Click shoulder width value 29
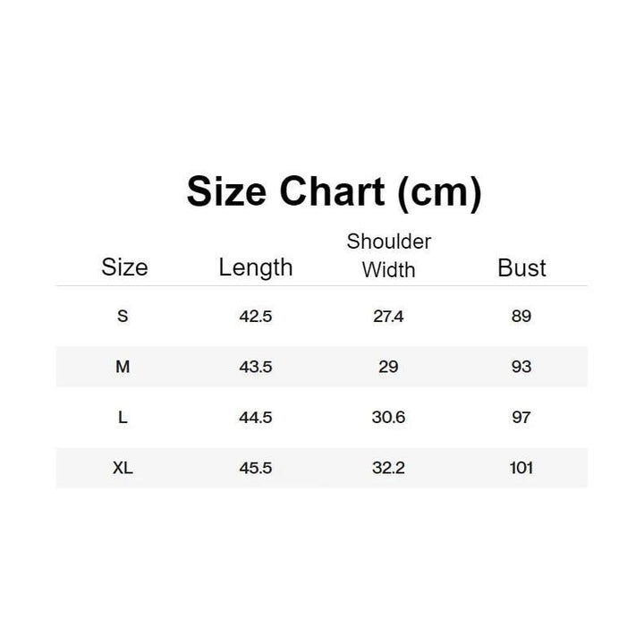 coord(388,367)
